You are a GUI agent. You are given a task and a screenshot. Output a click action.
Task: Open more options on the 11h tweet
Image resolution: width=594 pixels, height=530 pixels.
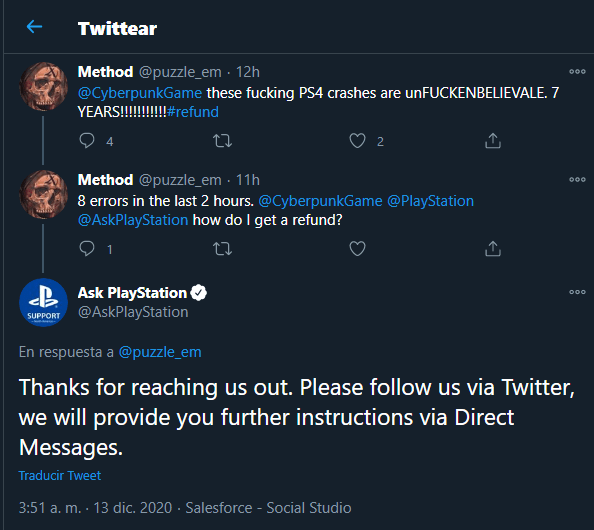(577, 180)
